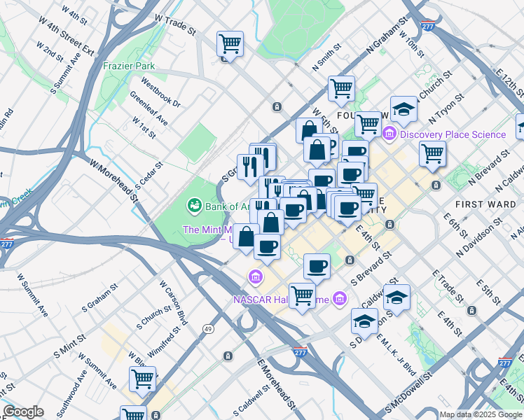This screenshot has height=420, width=524.
Task: Open the graduation cap marker beside N Church St
Action: (x=404, y=111)
